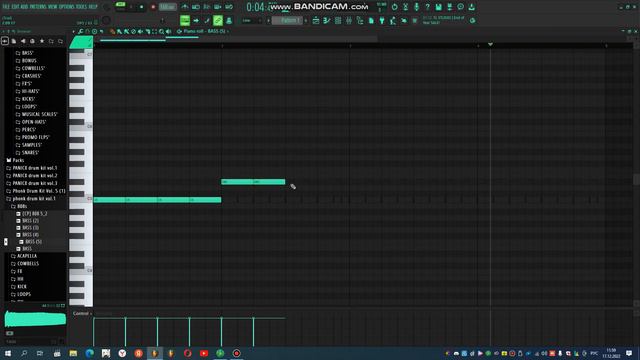Click the chat bubble icon at top
This screenshot has width=640, height=360.
pyautogui.click(x=460, y=7)
